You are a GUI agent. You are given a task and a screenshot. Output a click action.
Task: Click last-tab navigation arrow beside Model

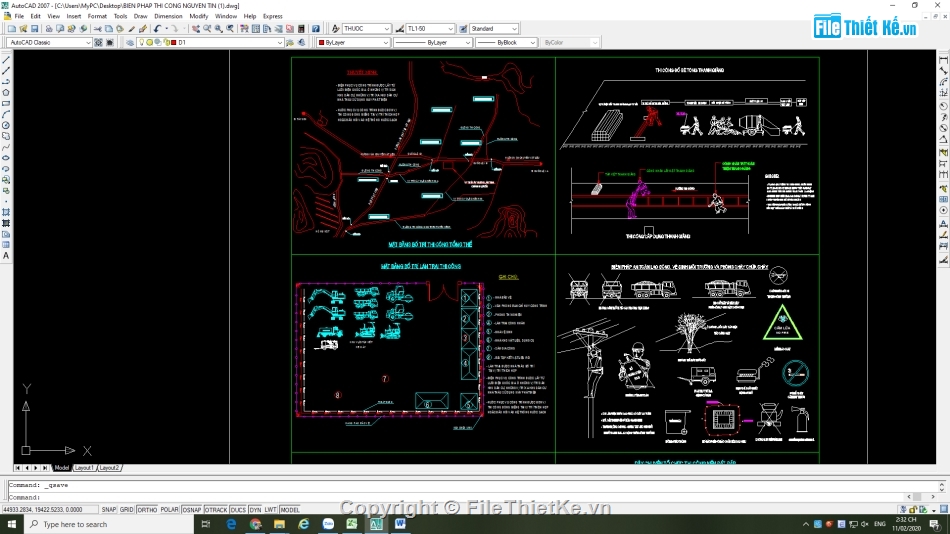pyautogui.click(x=45, y=468)
